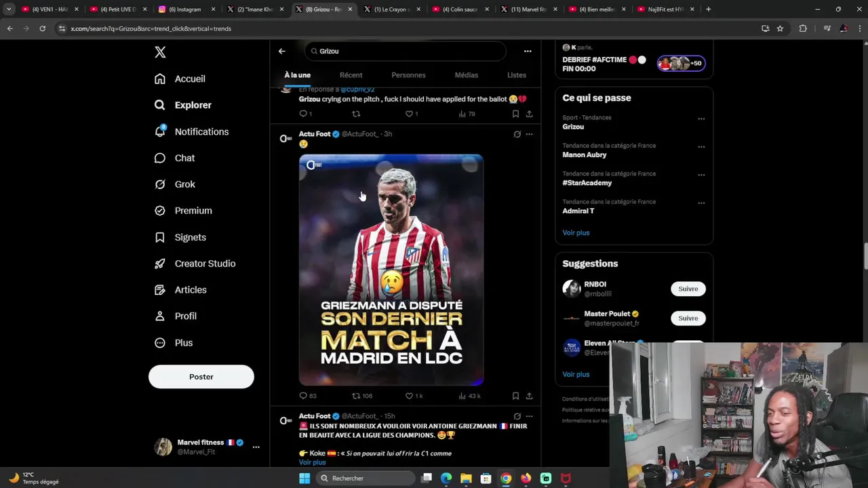Switch to Récent tab
Image resolution: width=868 pixels, height=488 pixels.
click(x=351, y=75)
